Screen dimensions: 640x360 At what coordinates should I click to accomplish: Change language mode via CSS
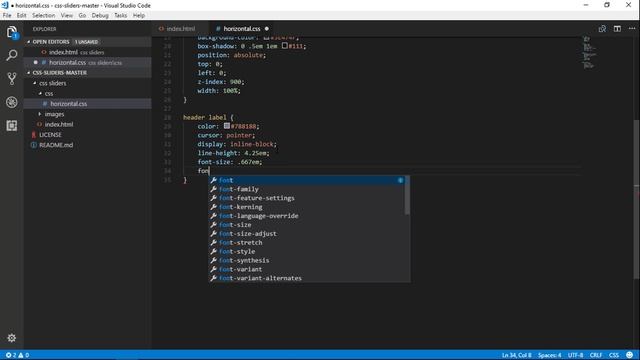pos(614,355)
